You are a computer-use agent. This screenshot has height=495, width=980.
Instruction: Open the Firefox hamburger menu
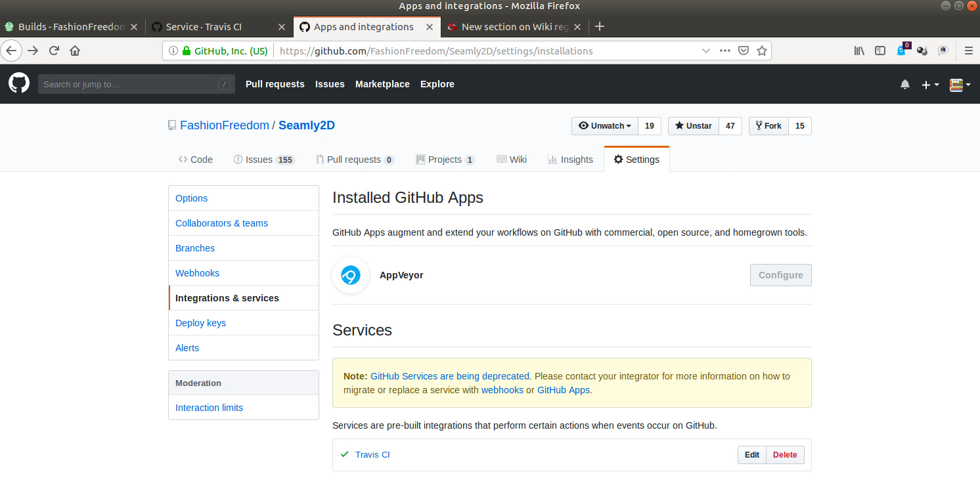click(968, 51)
